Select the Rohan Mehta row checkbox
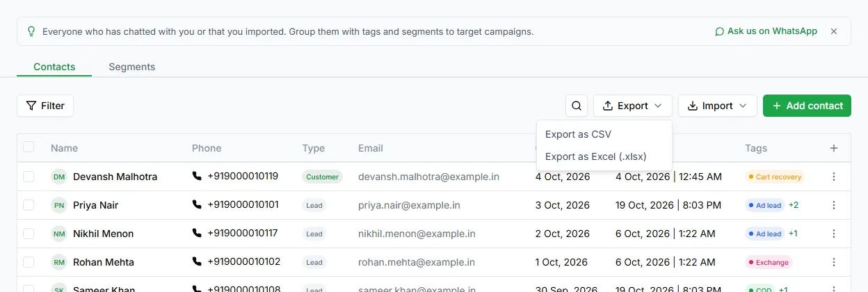The image size is (868, 292). click(x=29, y=262)
